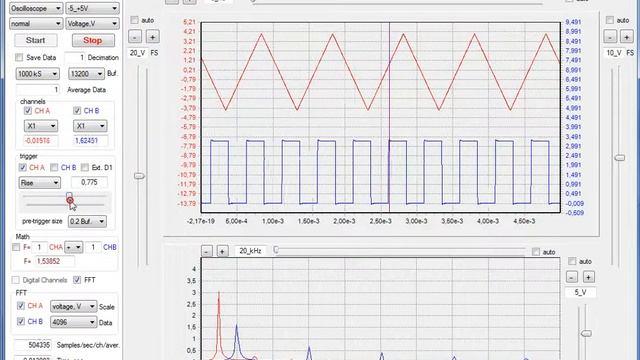Click the 10_V full scale value
Screen dimensions: 640x360
614,53
